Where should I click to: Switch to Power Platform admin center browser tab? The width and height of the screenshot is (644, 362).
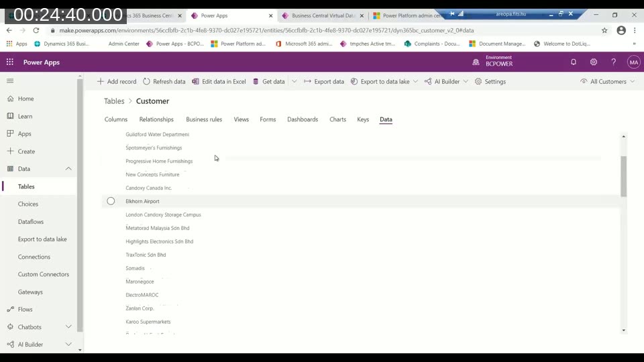[x=407, y=15]
